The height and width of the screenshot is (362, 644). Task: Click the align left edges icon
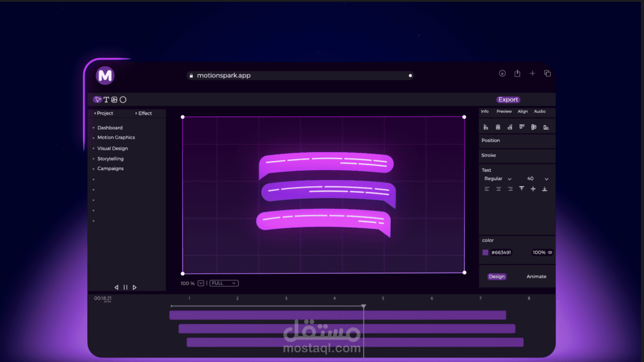(x=486, y=127)
